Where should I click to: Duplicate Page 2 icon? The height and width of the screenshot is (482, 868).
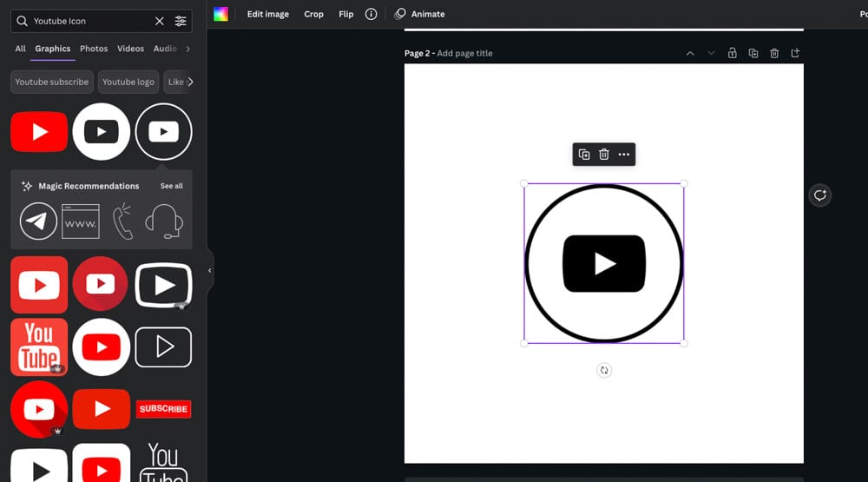point(753,53)
